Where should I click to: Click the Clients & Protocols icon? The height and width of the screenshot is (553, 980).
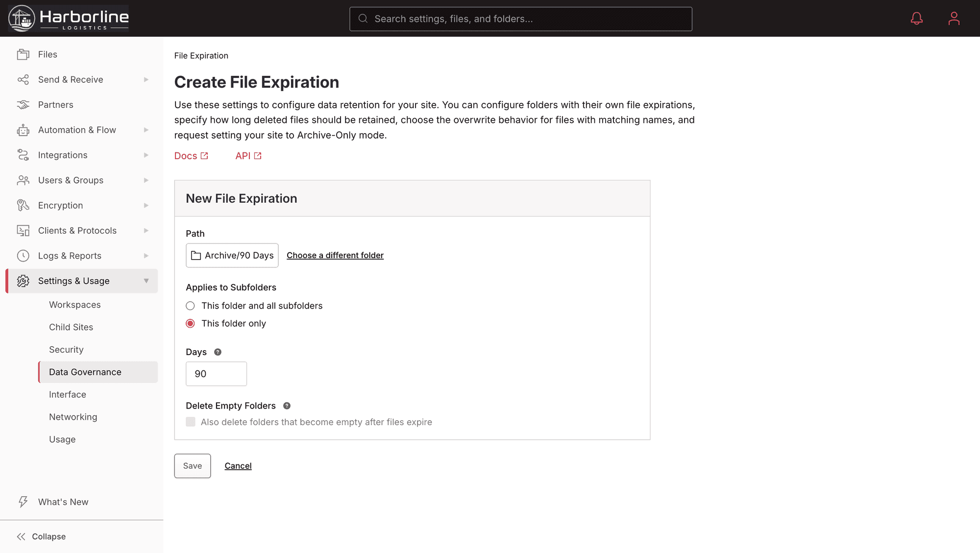[x=23, y=231]
